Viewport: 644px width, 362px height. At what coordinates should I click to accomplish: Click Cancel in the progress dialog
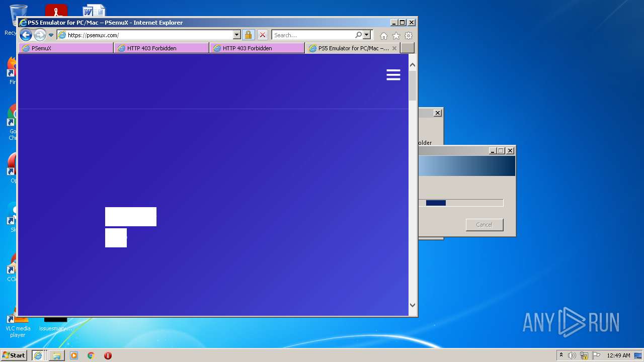pyautogui.click(x=485, y=225)
